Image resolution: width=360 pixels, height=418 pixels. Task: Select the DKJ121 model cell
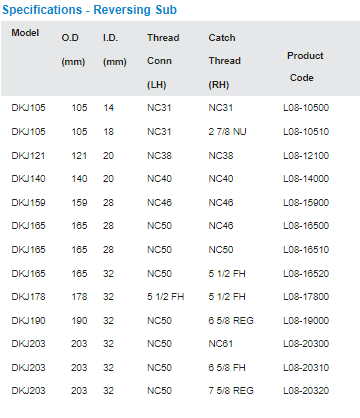(28, 156)
